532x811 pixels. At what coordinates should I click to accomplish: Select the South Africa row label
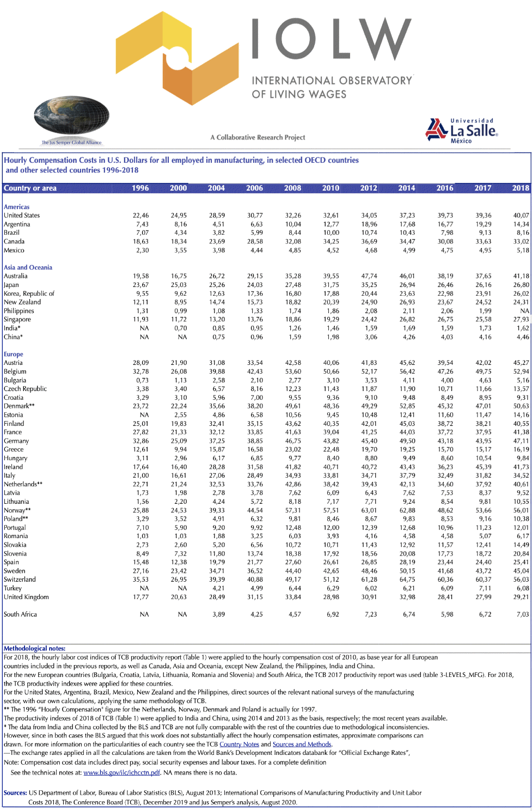coord(21,614)
